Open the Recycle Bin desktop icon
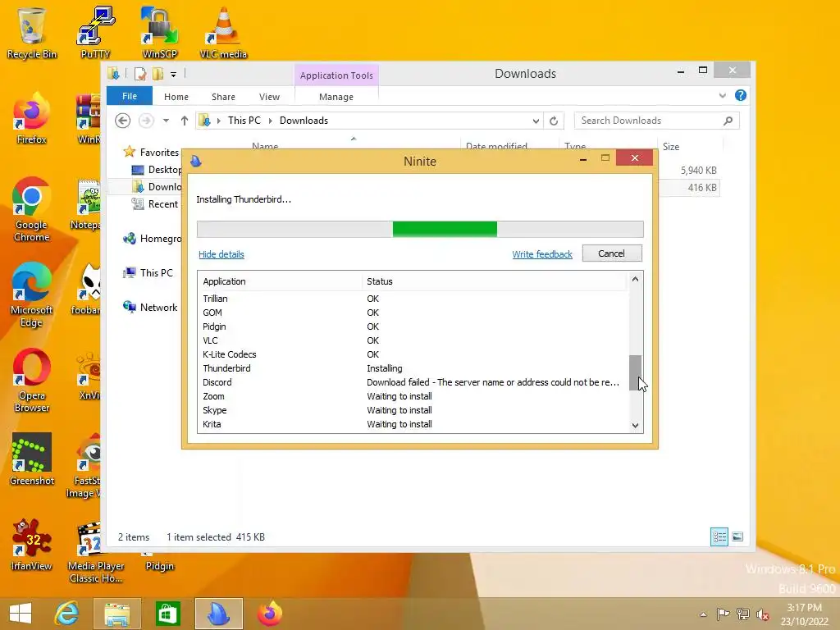 [32, 32]
